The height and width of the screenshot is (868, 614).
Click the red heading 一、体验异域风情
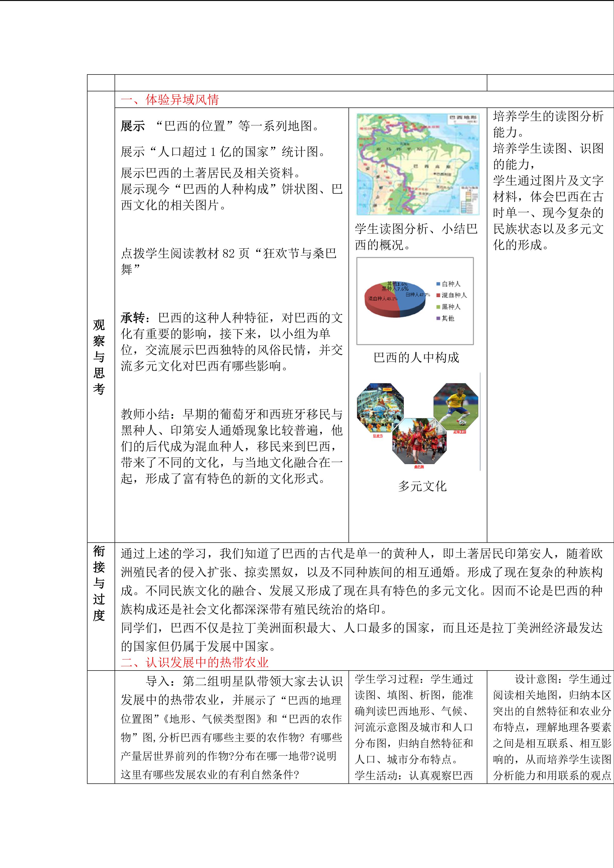[x=170, y=100]
